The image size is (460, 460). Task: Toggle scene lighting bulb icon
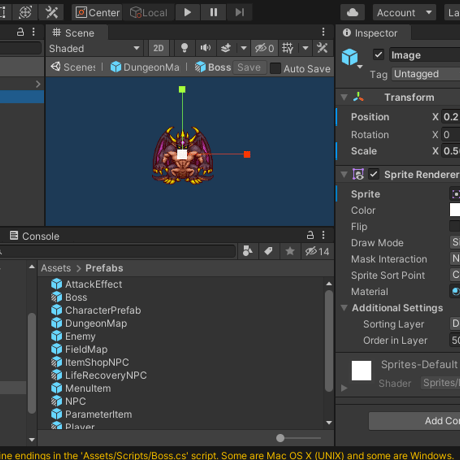184,49
